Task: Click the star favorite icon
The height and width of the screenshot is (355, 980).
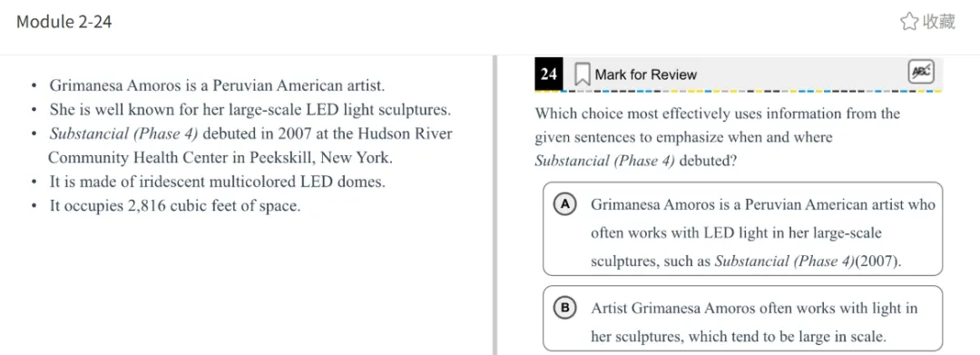Action: tap(909, 22)
